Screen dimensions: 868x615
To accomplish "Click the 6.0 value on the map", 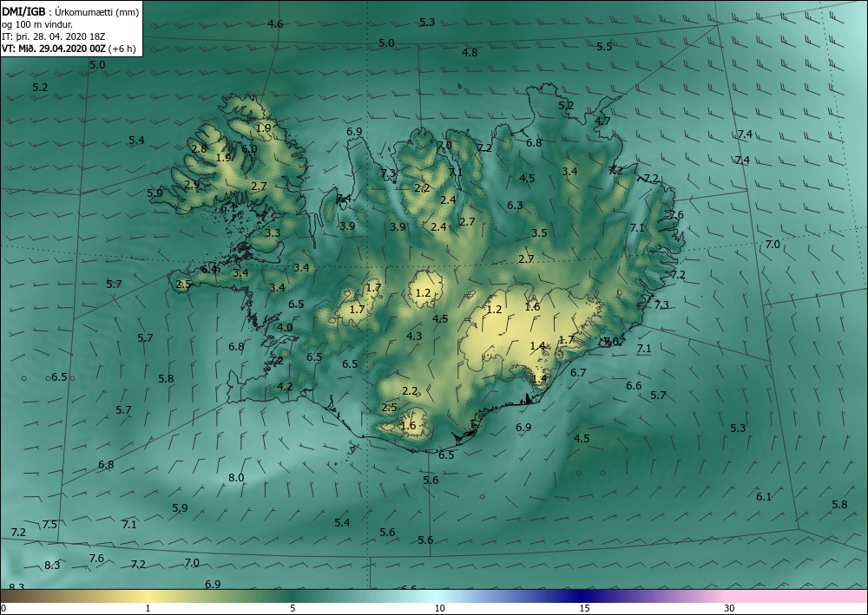I will coord(249,148).
